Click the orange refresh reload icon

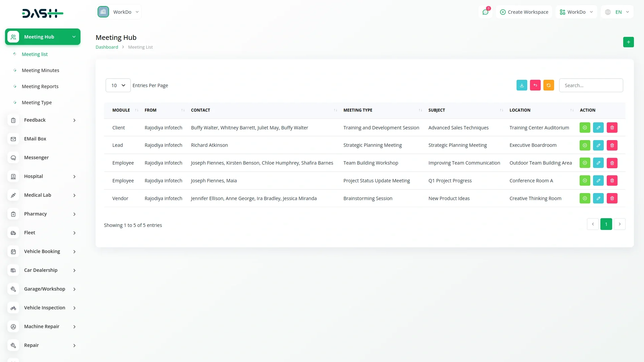pyautogui.click(x=548, y=85)
